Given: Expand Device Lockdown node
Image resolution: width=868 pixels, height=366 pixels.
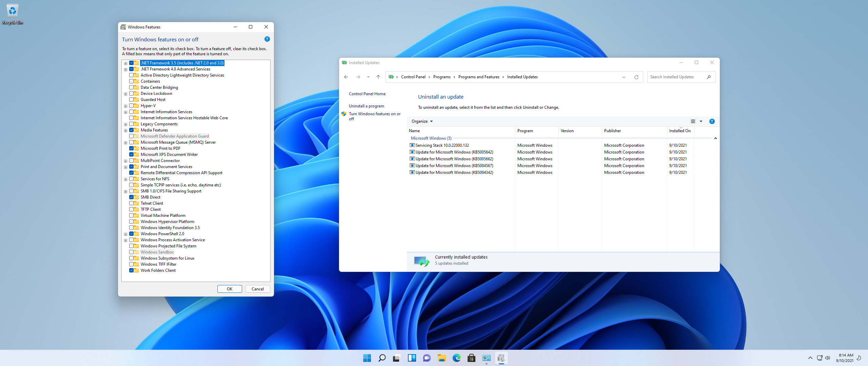Looking at the screenshot, I should (125, 94).
